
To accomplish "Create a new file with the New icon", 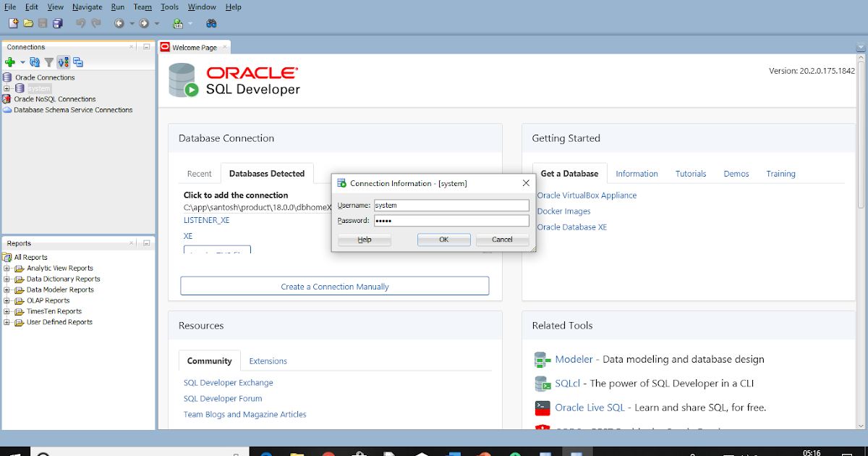I will [x=13, y=23].
